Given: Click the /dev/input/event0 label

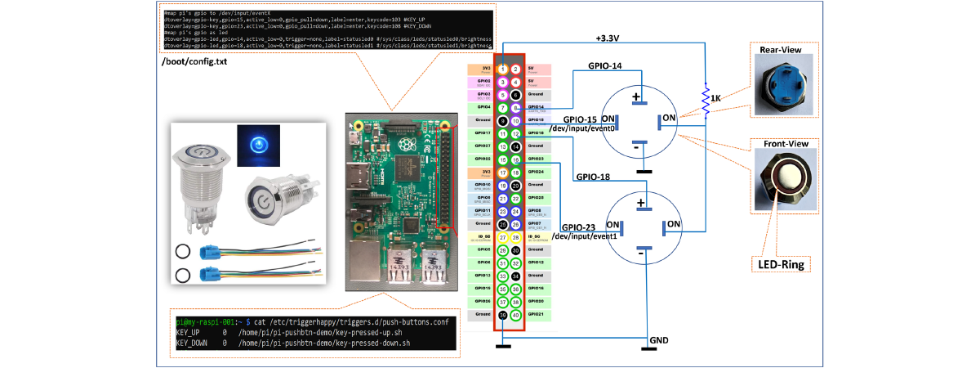Looking at the screenshot, I should [x=585, y=128].
